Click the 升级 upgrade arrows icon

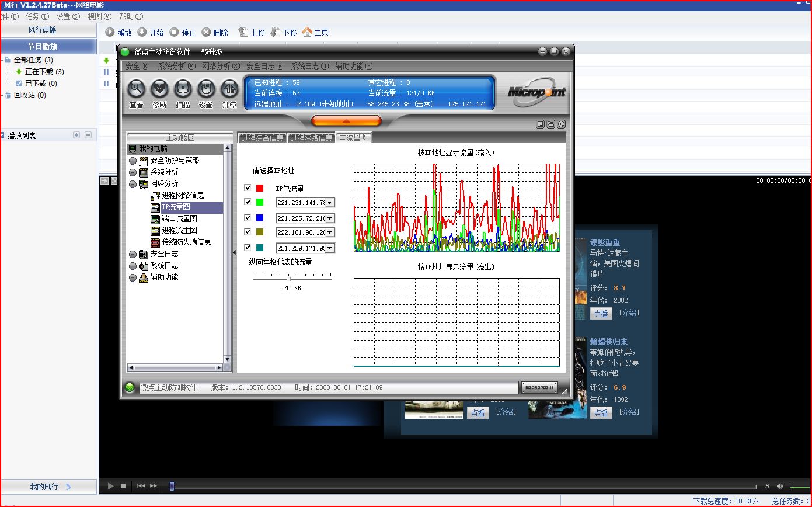[229, 89]
